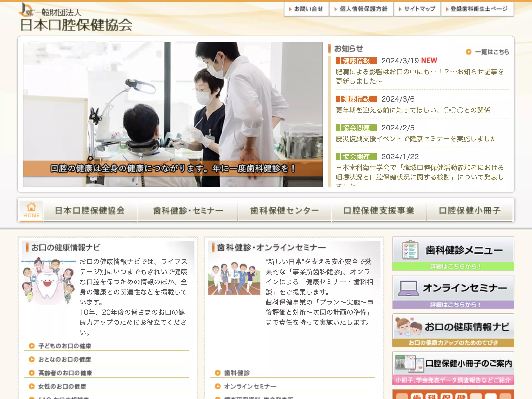The width and height of the screenshot is (532, 399).
Task: Open news item 震災復興支援イベント
Action: point(416,139)
